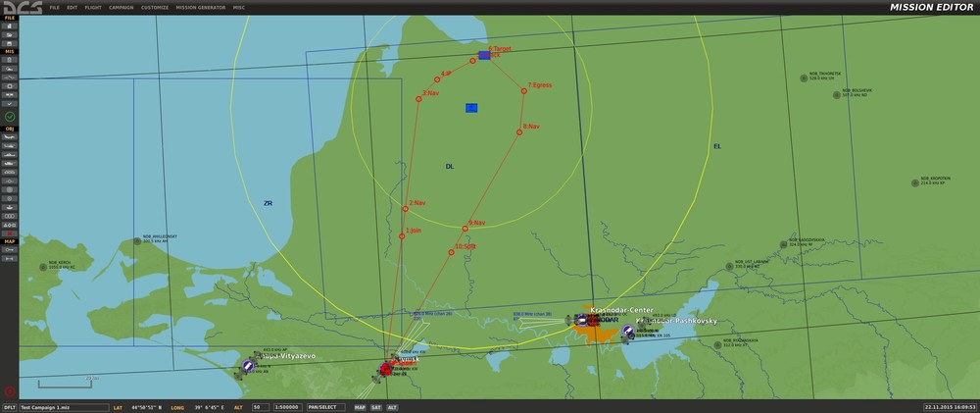Open the MISSION GENERATOR menu

tap(201, 8)
